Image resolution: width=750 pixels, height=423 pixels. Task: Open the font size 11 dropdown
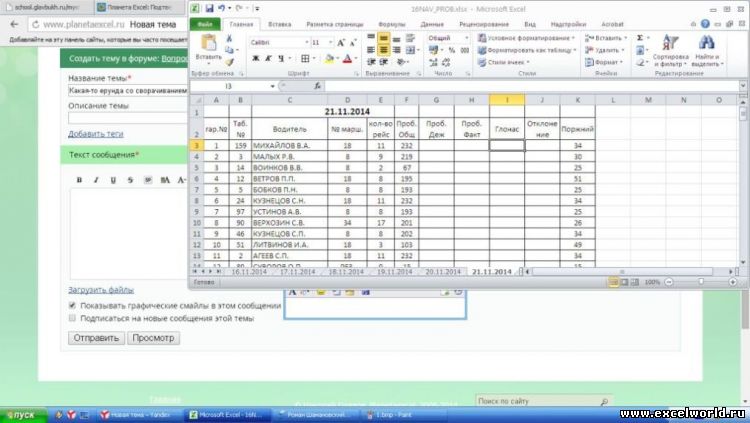[x=330, y=43]
